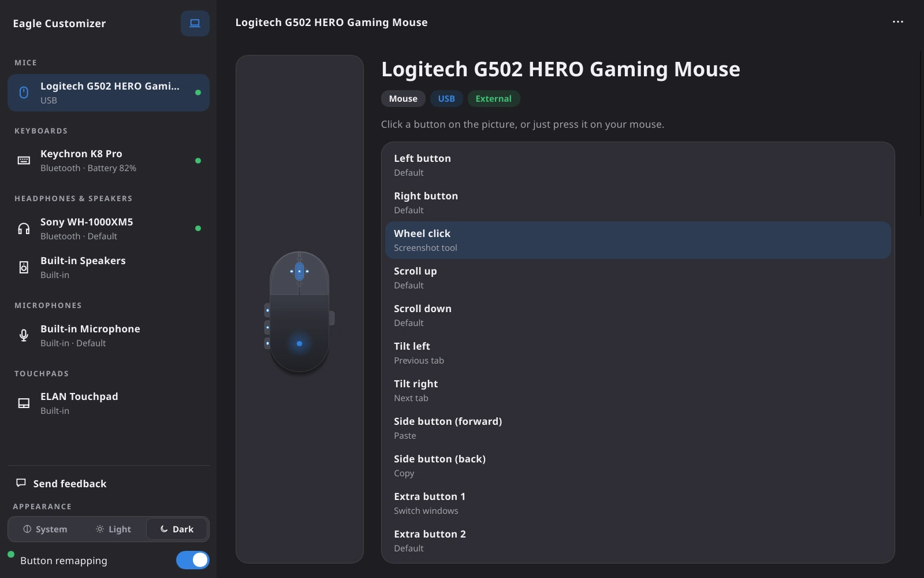924x578 pixels.
Task: Click the External tag chip
Action: pos(494,99)
